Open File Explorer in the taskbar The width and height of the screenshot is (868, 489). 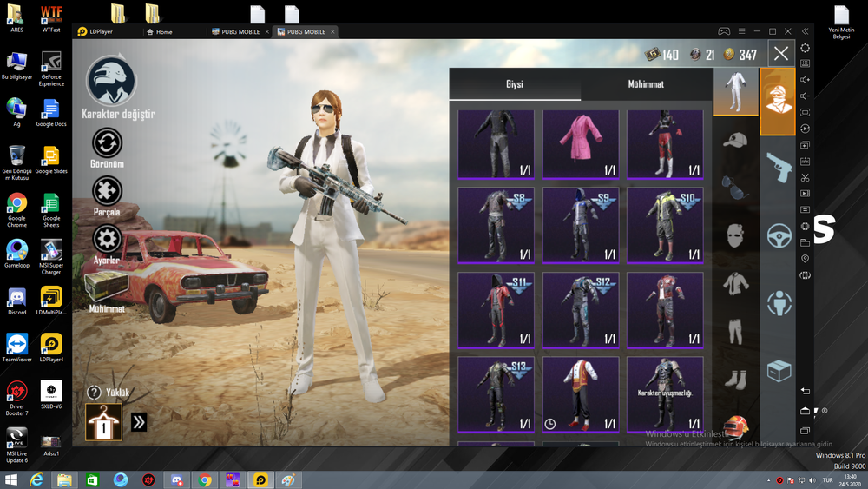coord(64,479)
